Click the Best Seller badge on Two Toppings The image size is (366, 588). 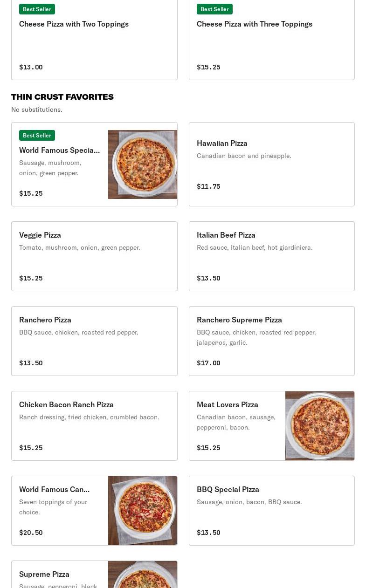(x=37, y=9)
